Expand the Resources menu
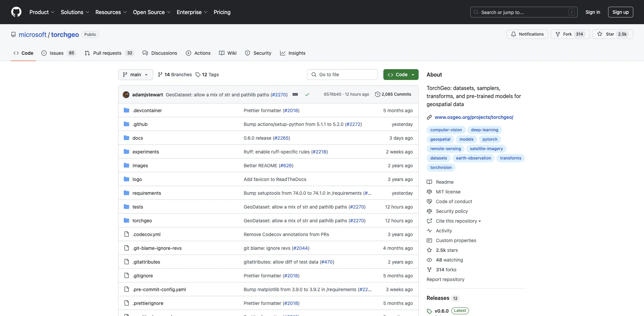 [111, 12]
